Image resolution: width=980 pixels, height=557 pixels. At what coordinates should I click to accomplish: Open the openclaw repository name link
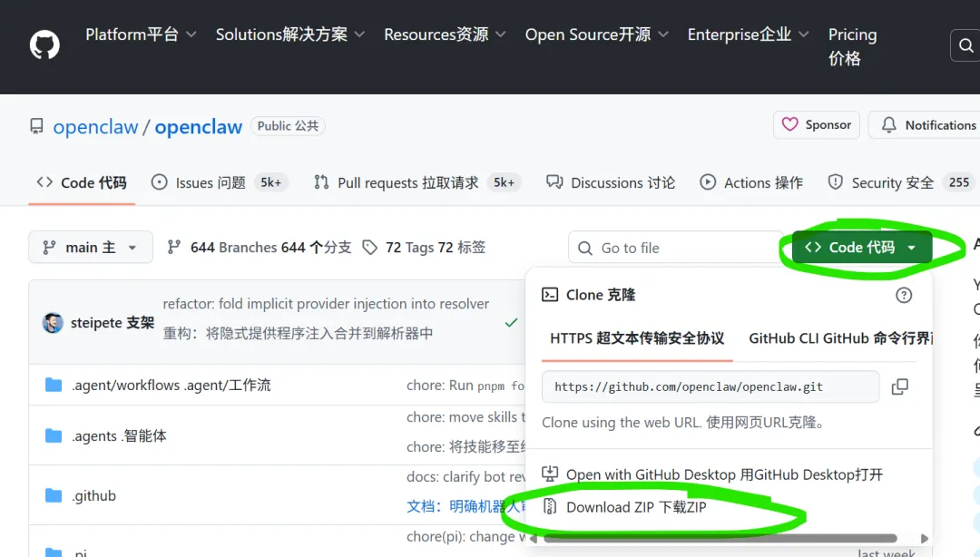(198, 127)
